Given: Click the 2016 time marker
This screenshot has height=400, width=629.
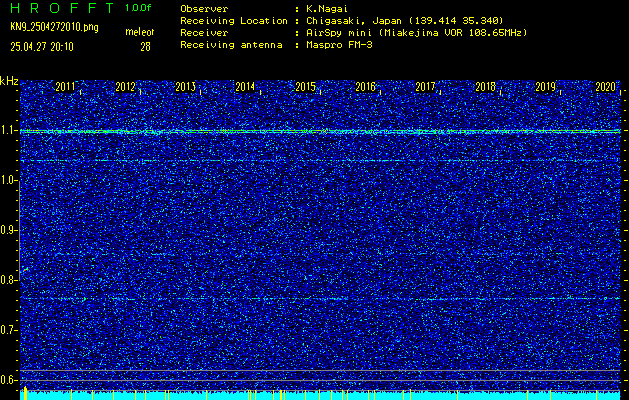Looking at the screenshot, I should [x=365, y=87].
